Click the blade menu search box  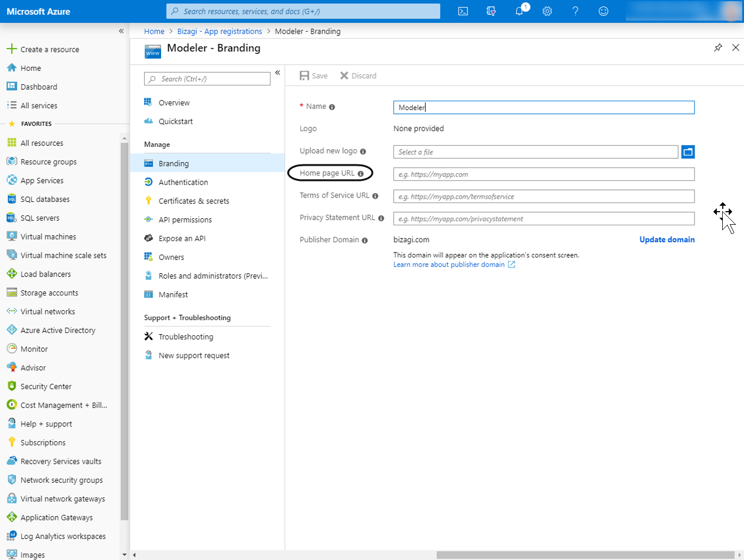pos(207,79)
